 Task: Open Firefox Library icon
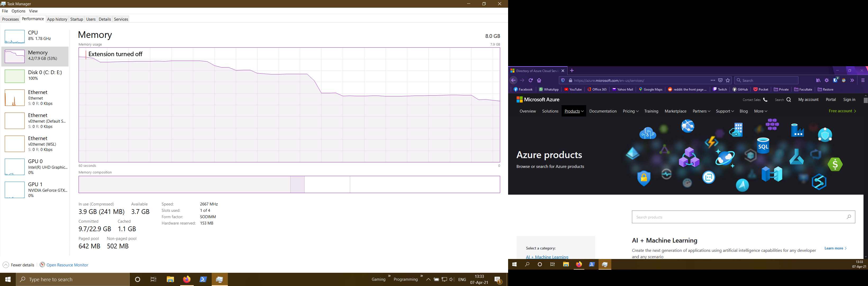click(818, 80)
